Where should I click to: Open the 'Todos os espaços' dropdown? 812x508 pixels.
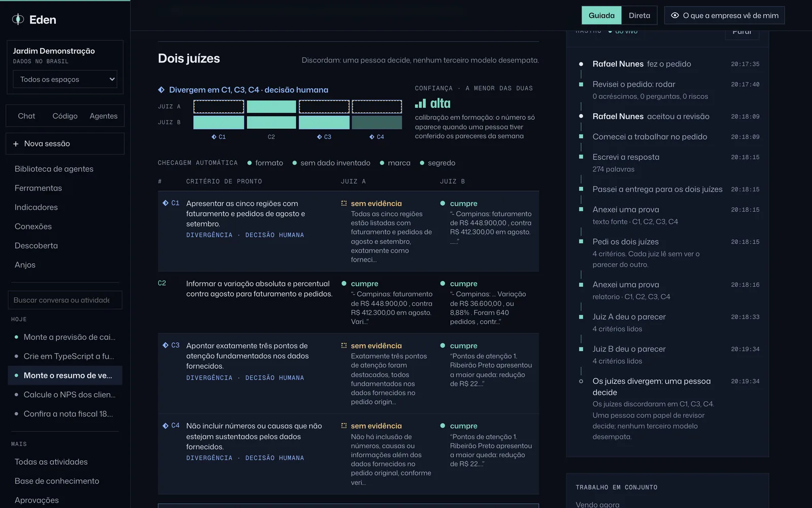65,79
